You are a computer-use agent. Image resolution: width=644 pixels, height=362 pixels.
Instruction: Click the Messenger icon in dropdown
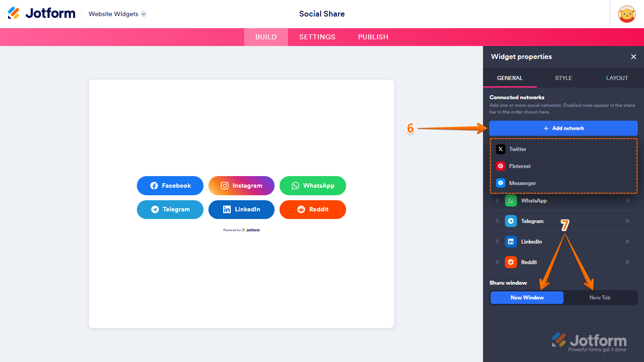[500, 183]
